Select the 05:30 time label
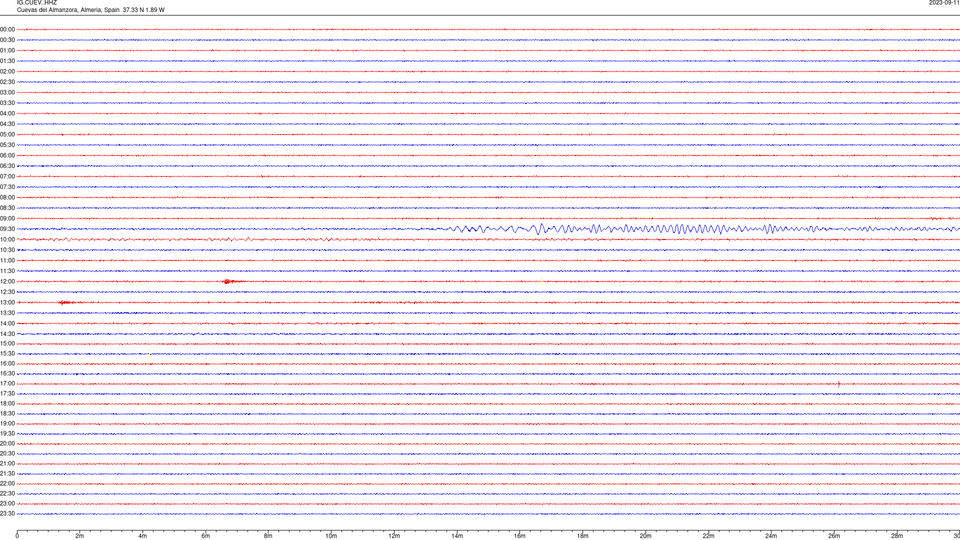 coord(7,145)
